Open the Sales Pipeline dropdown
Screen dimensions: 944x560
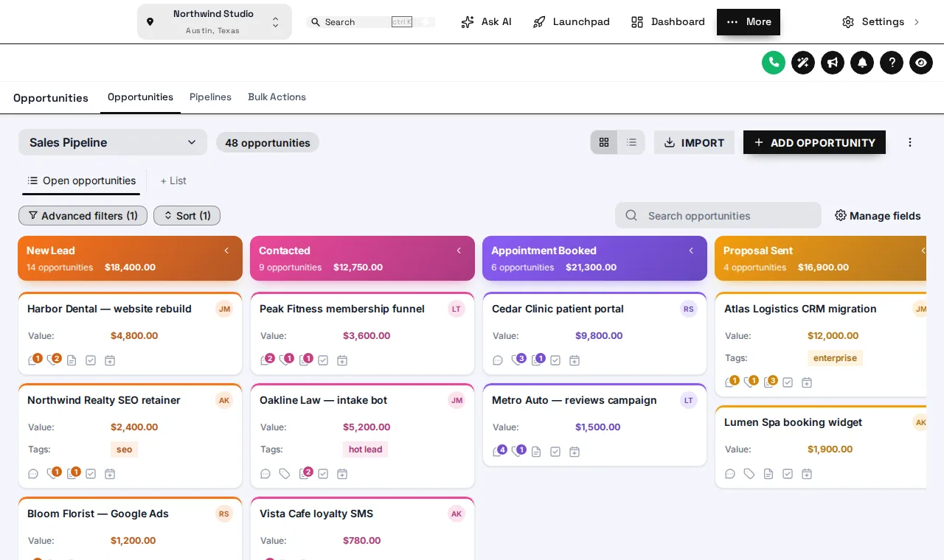[113, 142]
